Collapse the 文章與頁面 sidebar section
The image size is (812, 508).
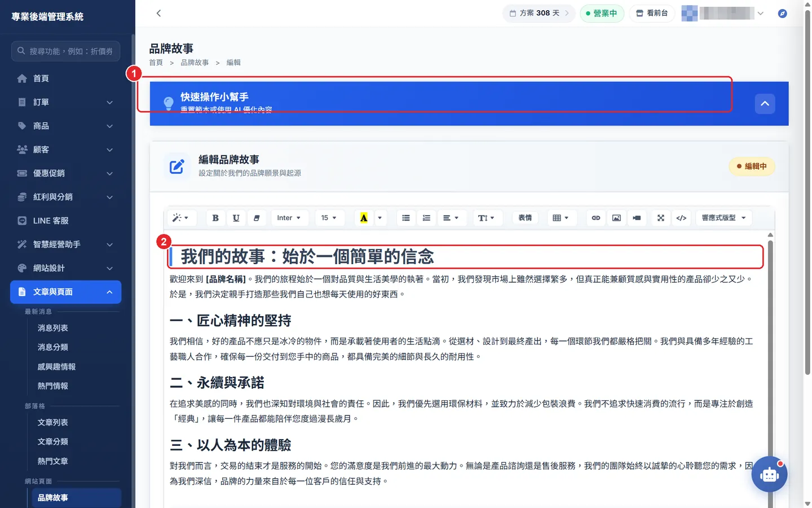point(66,292)
